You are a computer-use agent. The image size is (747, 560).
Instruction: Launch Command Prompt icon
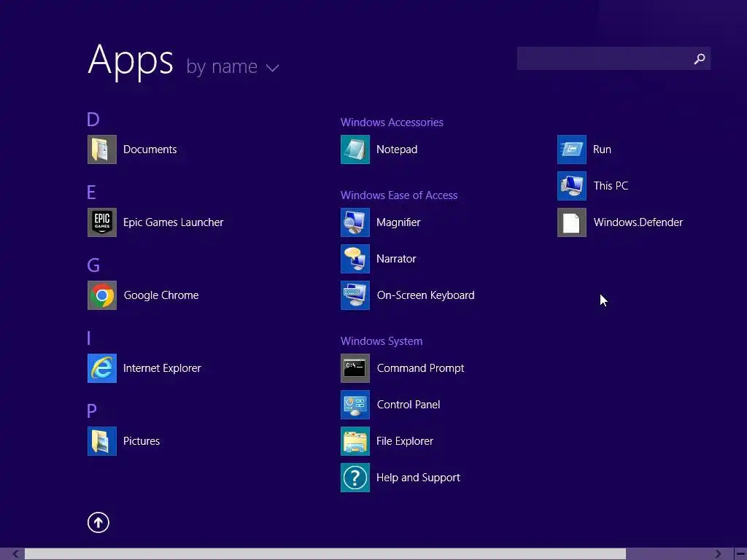[355, 368]
